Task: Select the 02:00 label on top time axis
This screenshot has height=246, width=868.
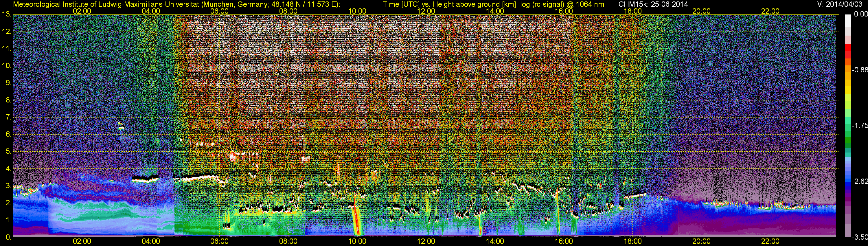Action: 82,11
